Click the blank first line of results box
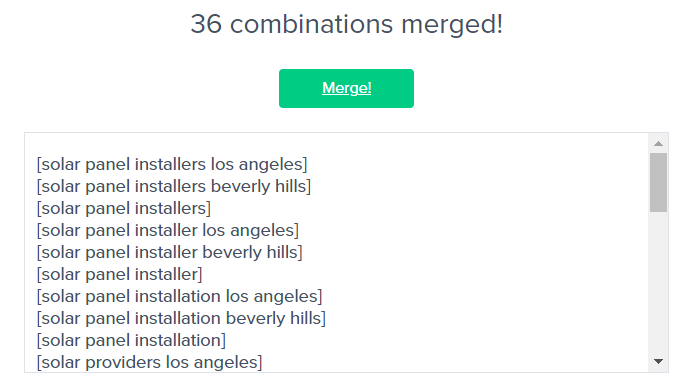The height and width of the screenshot is (388, 675). (x=336, y=144)
